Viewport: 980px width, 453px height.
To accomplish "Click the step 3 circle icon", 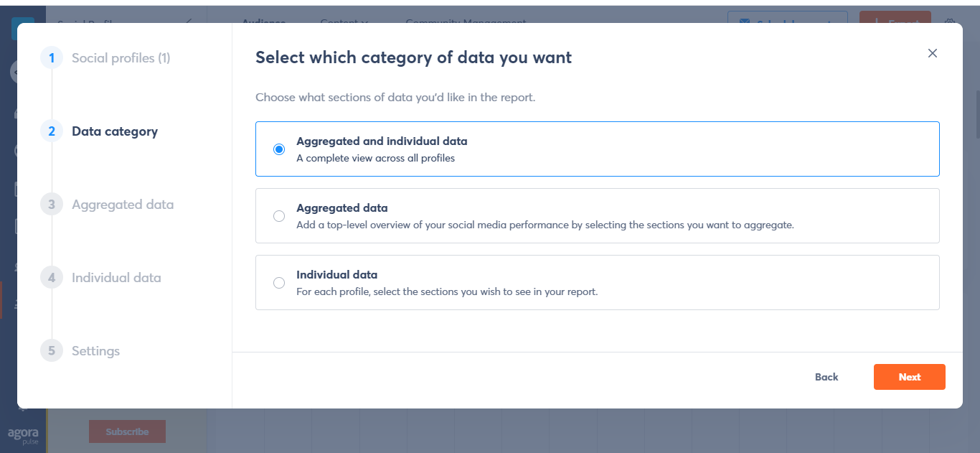I will [x=52, y=205].
